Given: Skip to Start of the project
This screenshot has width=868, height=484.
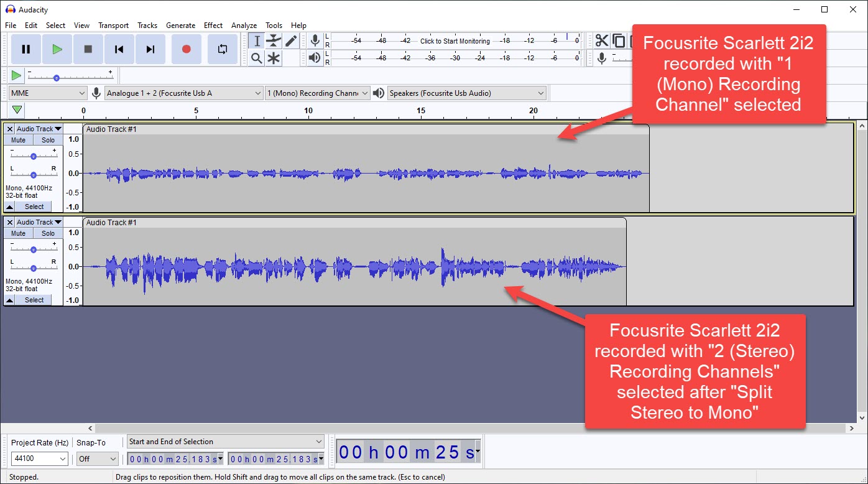Looking at the screenshot, I should 119,49.
